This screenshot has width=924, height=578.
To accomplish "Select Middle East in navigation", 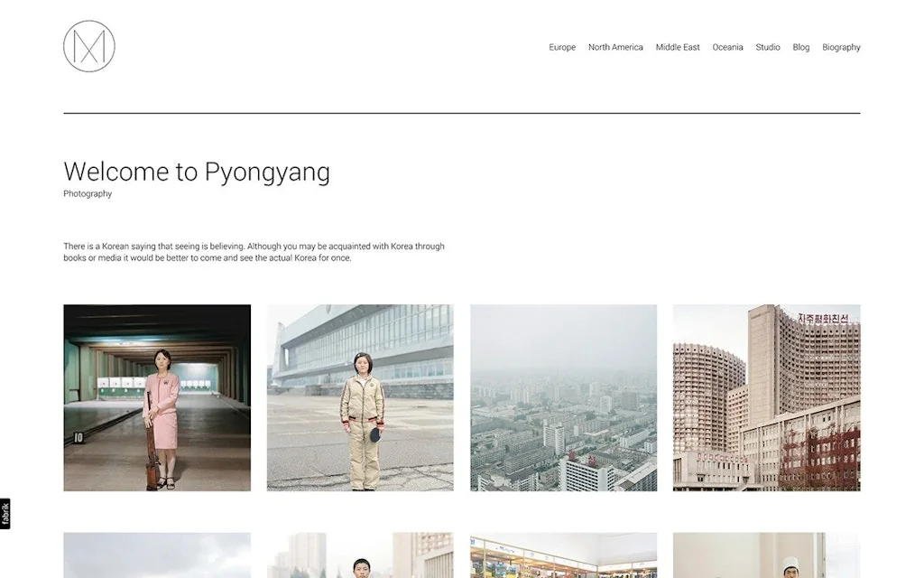I will tap(678, 47).
